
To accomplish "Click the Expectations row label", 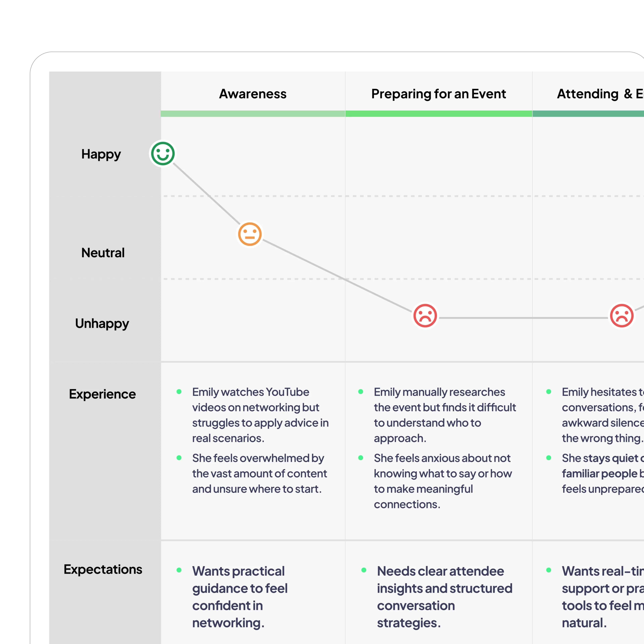I will click(x=103, y=569).
